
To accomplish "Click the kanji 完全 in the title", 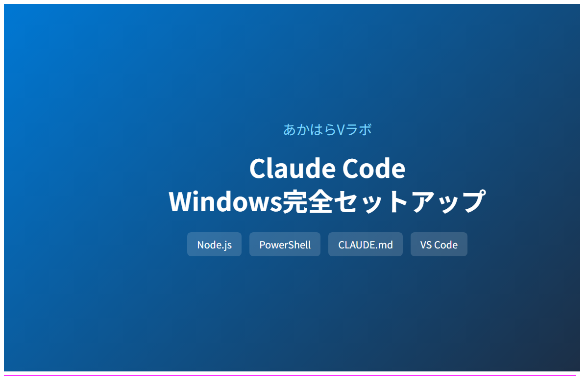I will click(x=303, y=201).
